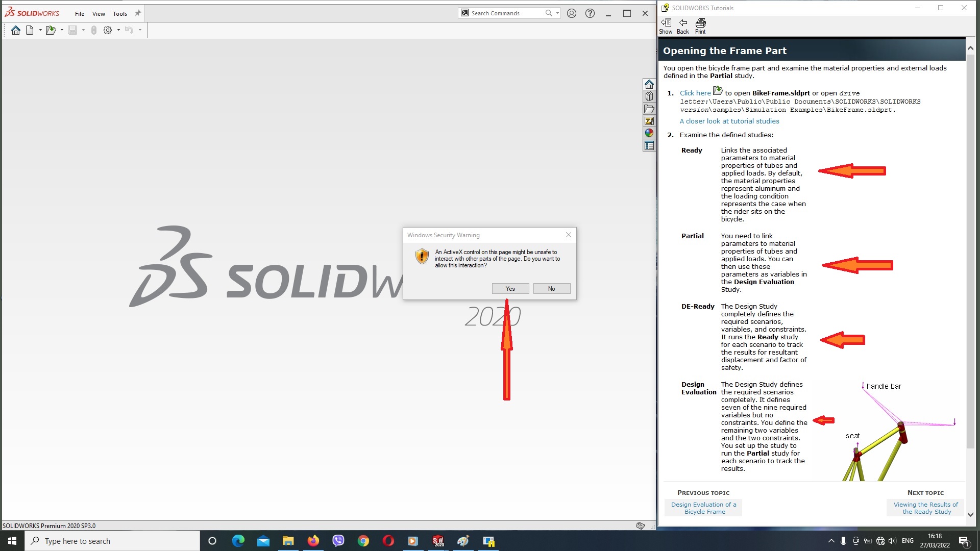Click No to deny ActiveX interaction
The width and height of the screenshot is (980, 551).
tap(551, 288)
